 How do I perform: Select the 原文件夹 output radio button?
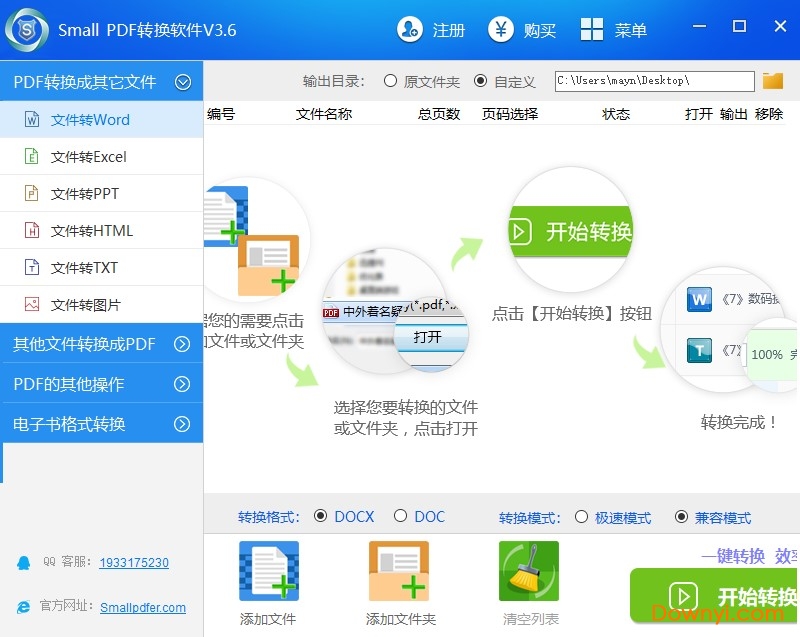(390, 81)
